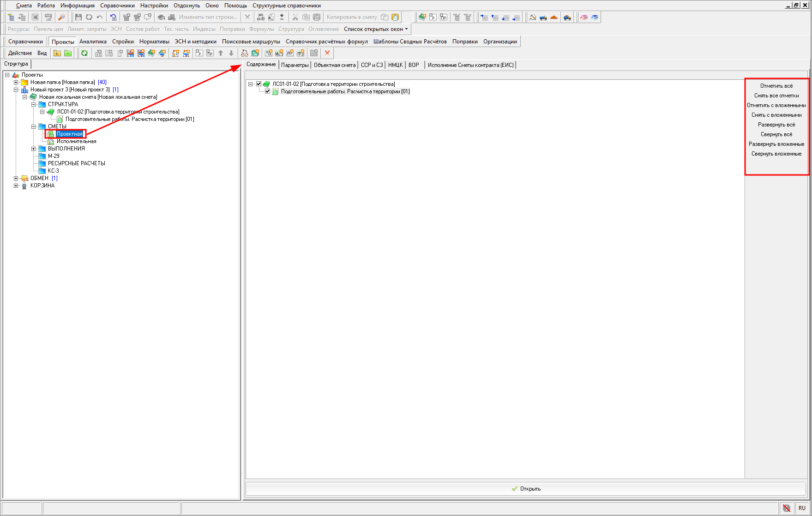Viewport: 812px width, 516px height.
Task: Open the Справочники menu in menu bar
Action: (x=117, y=6)
